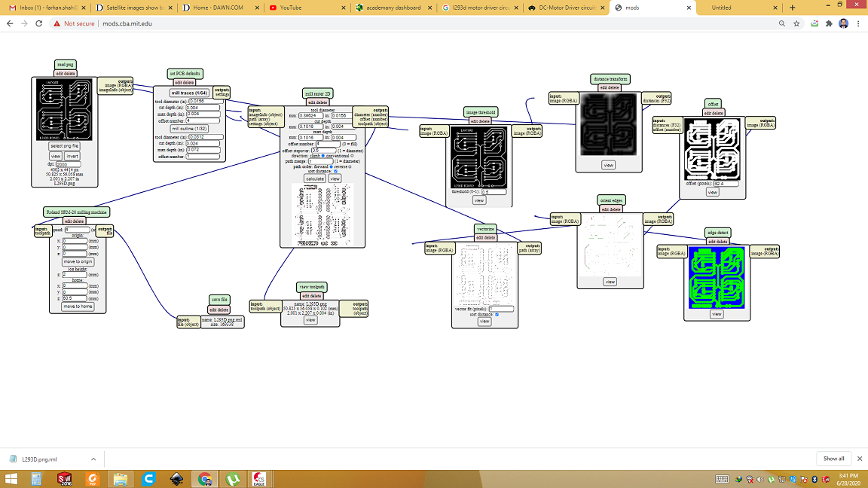Click edge detect green preview image
The height and width of the screenshot is (488, 868).
pos(717,278)
